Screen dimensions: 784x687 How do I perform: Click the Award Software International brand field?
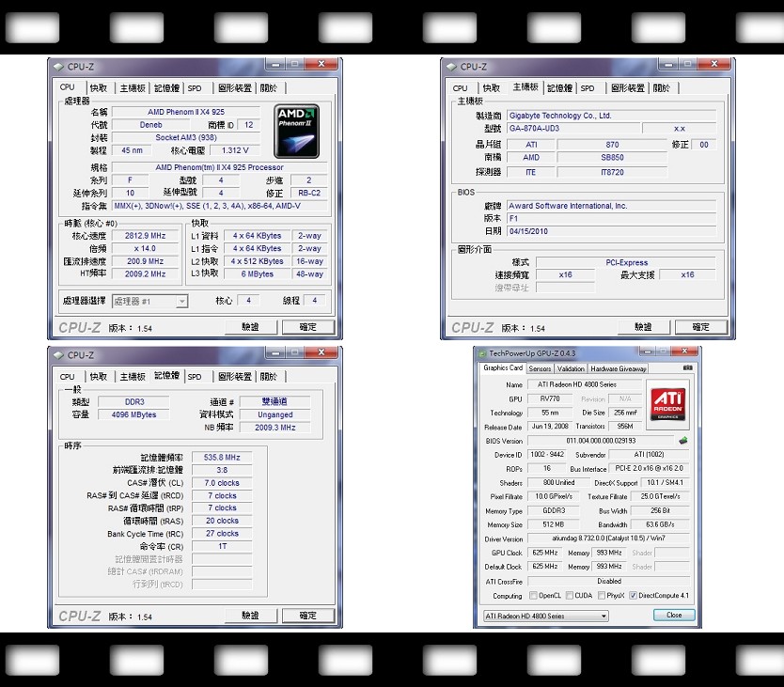[x=611, y=206]
